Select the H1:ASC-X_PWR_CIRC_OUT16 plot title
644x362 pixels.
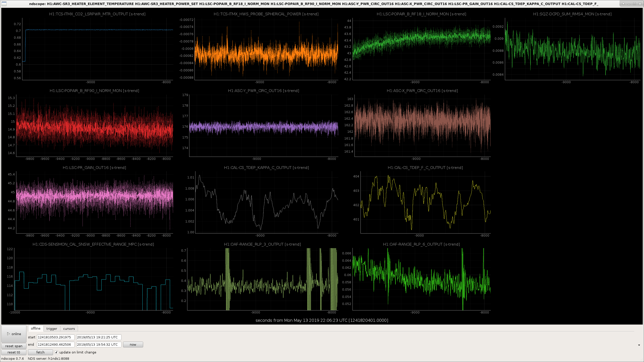[422, 91]
